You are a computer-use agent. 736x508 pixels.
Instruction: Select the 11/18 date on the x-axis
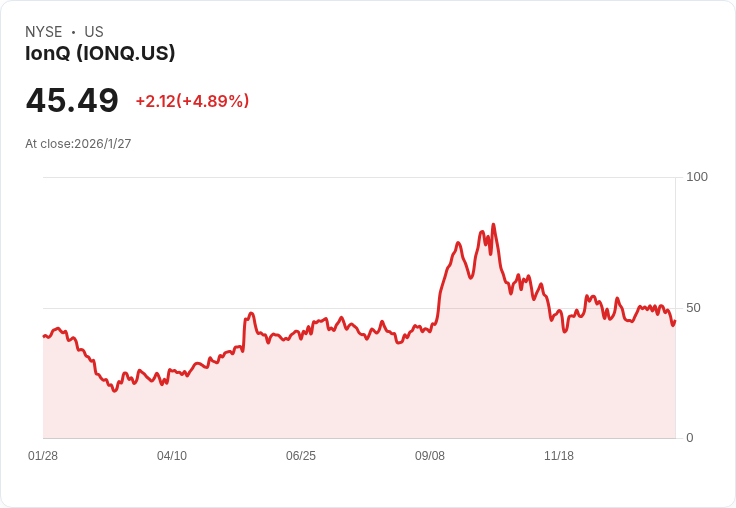(x=559, y=456)
